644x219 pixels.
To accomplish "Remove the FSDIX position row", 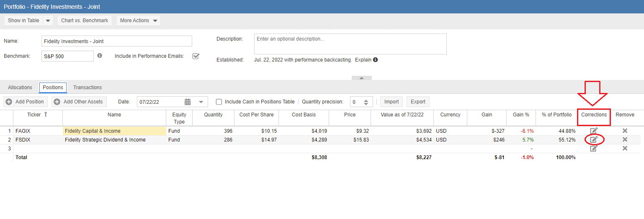I will coord(625,139).
